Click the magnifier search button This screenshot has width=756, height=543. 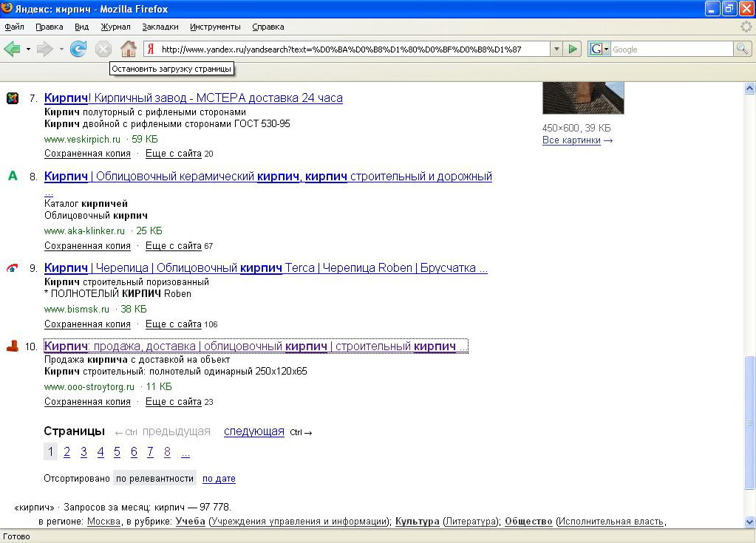pyautogui.click(x=741, y=49)
